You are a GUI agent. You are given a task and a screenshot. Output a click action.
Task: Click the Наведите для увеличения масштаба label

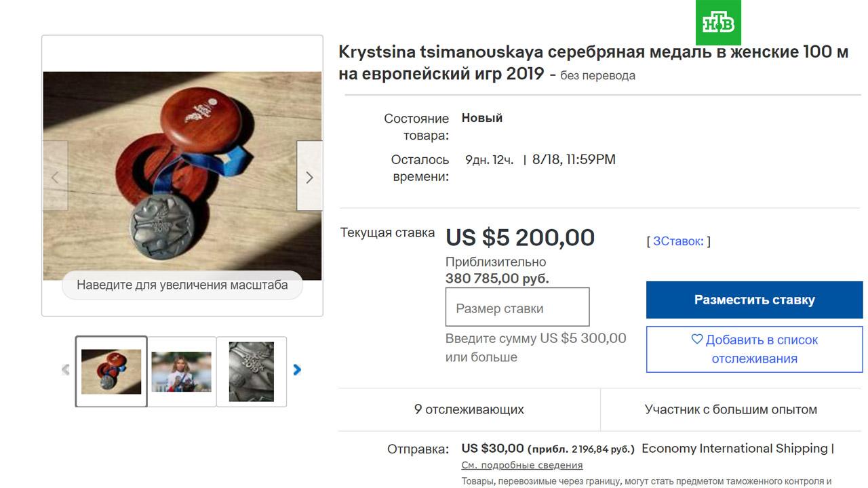pos(182,285)
